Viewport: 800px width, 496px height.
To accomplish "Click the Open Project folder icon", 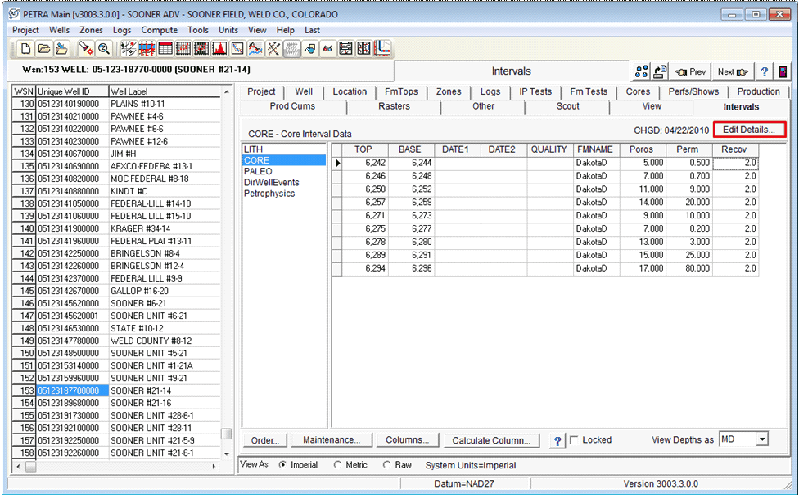I will (43, 48).
